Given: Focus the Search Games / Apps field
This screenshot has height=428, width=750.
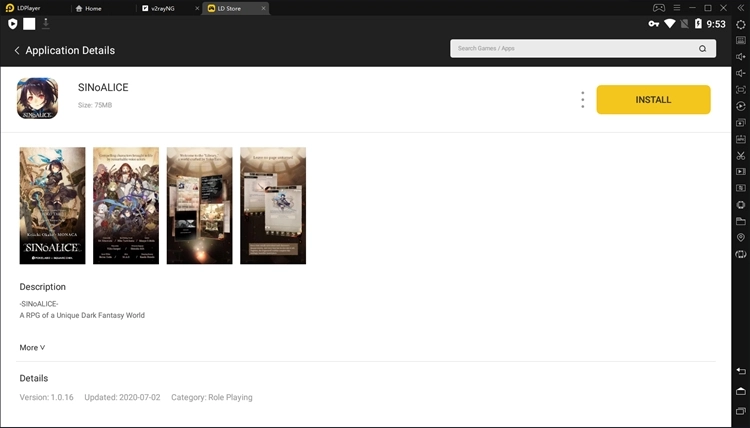Looking at the screenshot, I should [575, 49].
